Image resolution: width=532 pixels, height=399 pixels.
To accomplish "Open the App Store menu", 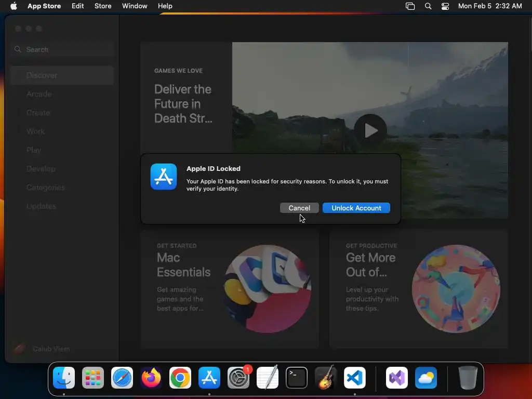I will [x=44, y=6].
